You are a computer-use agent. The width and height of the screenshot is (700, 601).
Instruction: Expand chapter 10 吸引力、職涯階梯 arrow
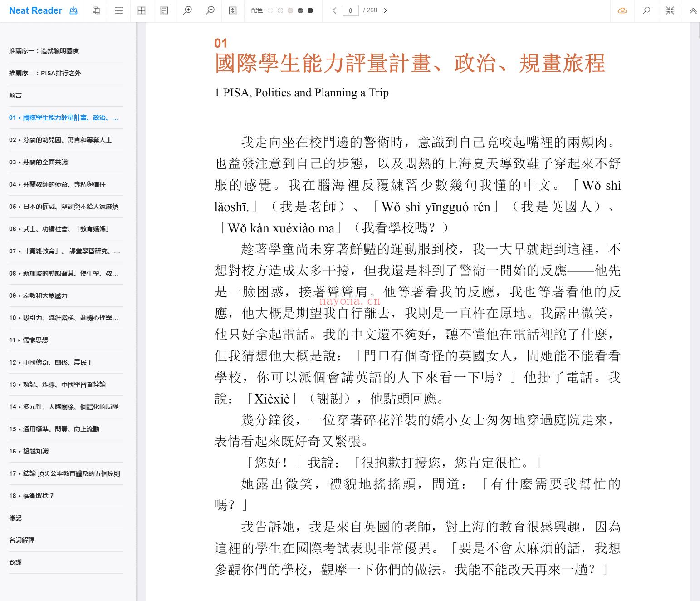tap(20, 318)
